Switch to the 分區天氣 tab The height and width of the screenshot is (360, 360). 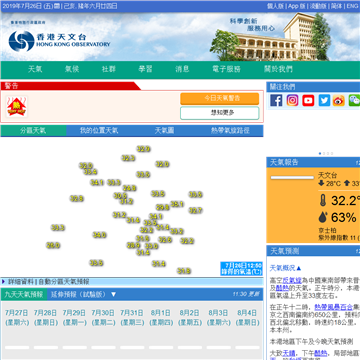tap(33, 131)
